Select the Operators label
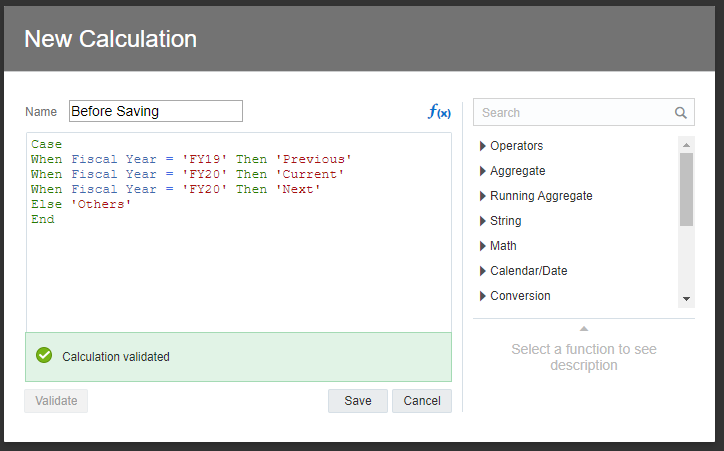 tap(516, 146)
